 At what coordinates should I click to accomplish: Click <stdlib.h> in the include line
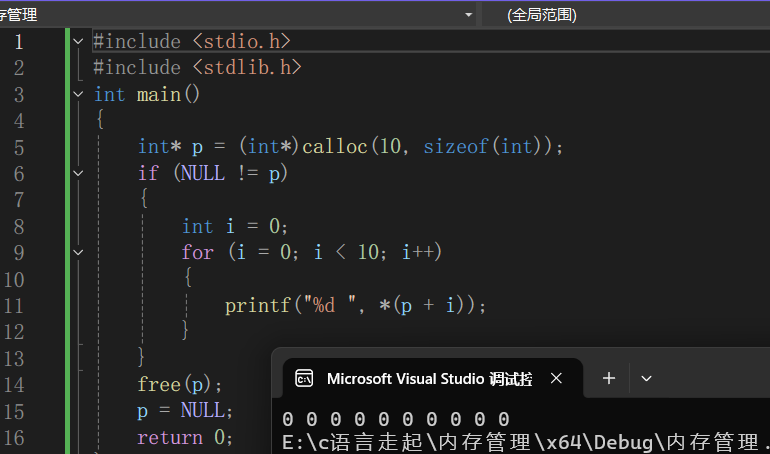tap(247, 67)
